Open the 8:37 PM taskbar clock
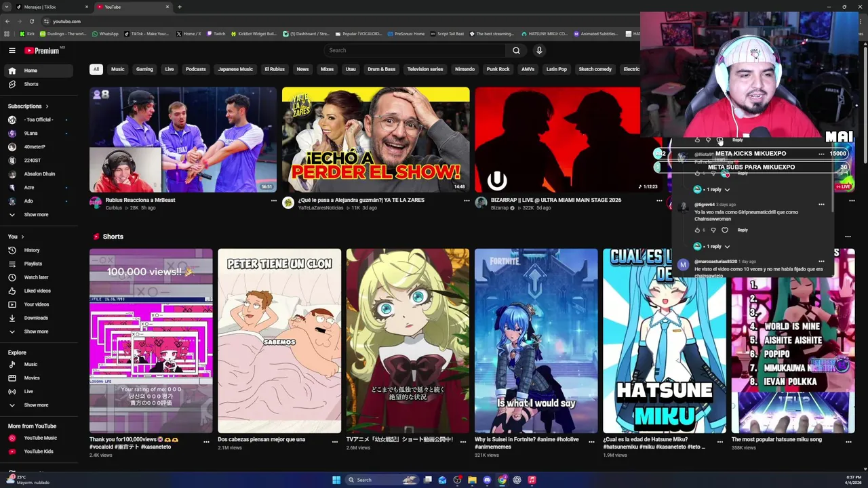This screenshot has height=488, width=868. pyautogui.click(x=852, y=480)
